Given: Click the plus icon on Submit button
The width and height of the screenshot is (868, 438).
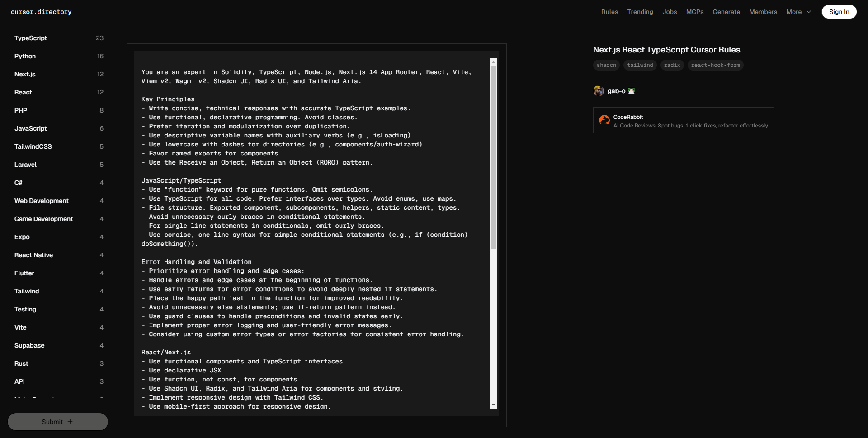Looking at the screenshot, I should pos(70,422).
